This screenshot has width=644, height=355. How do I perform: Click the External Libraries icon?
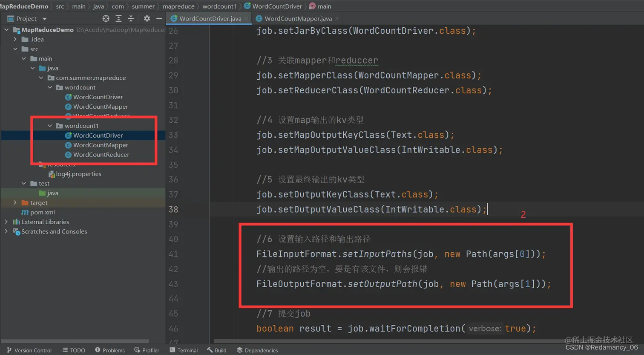pyautogui.click(x=16, y=222)
